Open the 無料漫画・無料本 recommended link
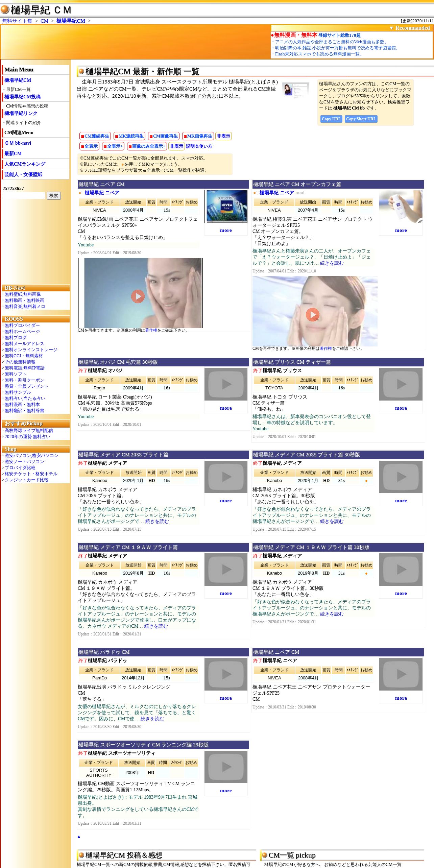 point(295,35)
